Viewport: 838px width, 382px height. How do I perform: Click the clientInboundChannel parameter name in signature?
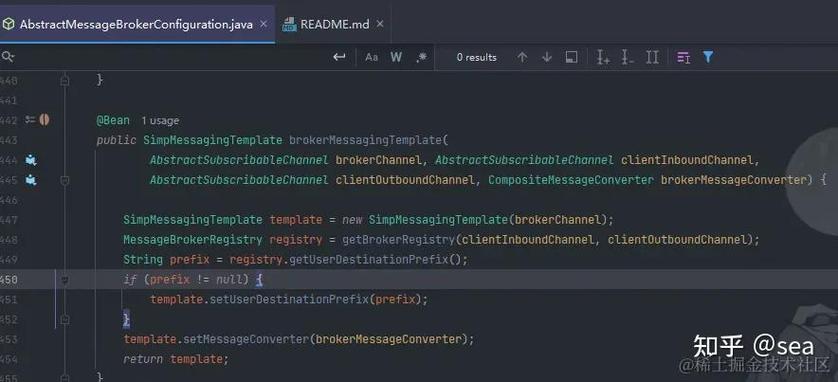(687, 160)
